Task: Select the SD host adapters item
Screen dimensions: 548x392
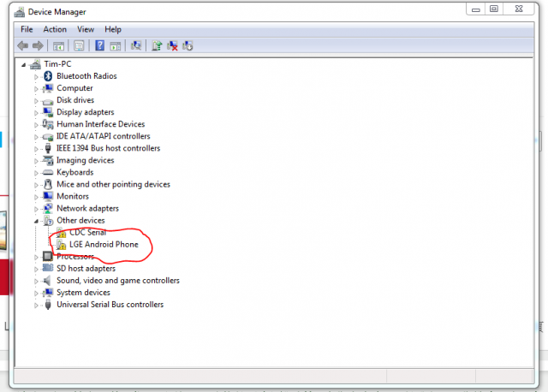Action: 86,268
